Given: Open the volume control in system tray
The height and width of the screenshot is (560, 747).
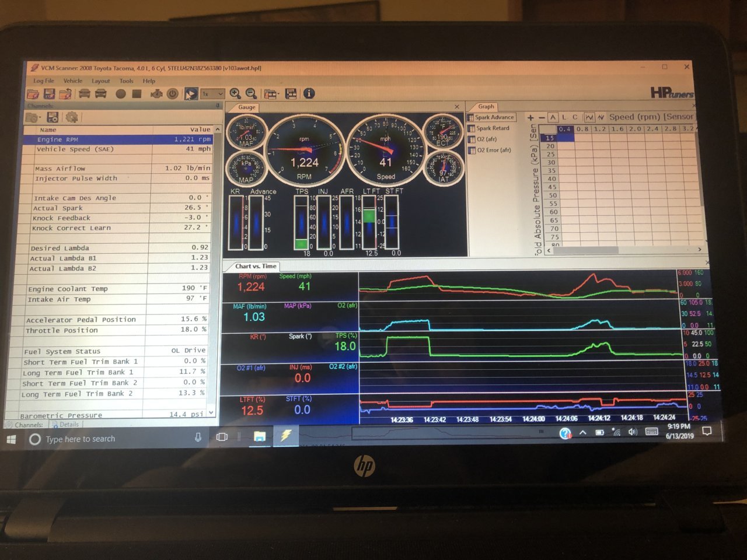Looking at the screenshot, I should [633, 432].
